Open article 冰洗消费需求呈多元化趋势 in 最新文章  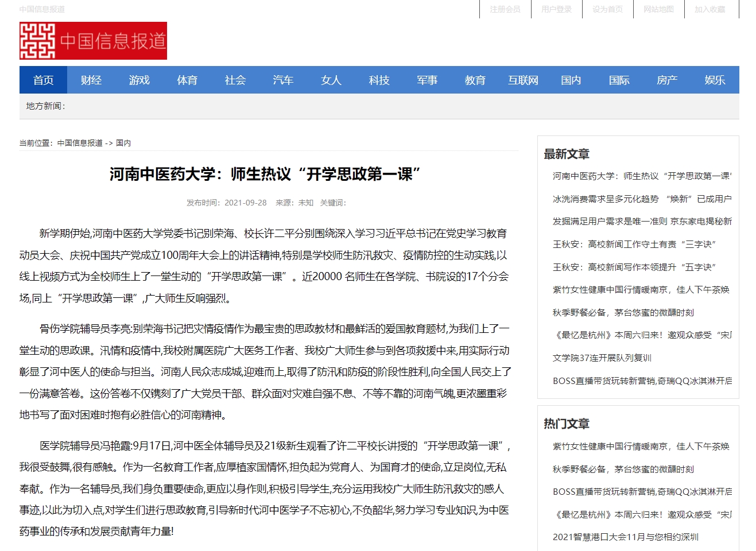pos(642,199)
